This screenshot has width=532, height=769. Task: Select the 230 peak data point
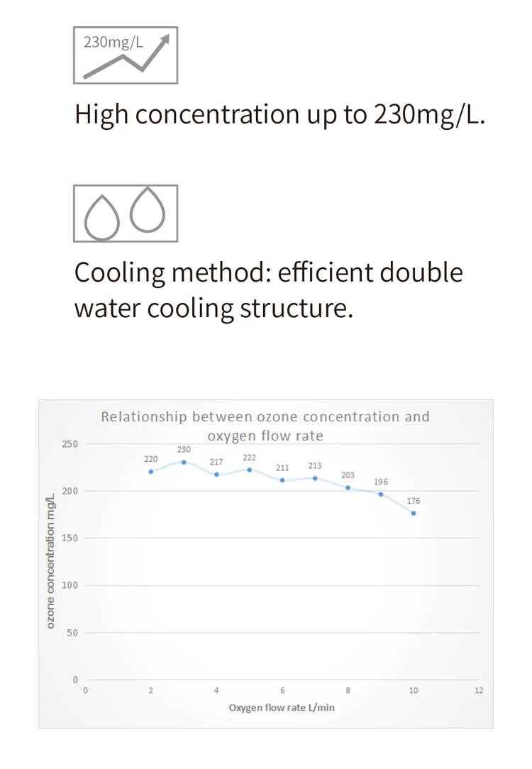tap(184, 462)
